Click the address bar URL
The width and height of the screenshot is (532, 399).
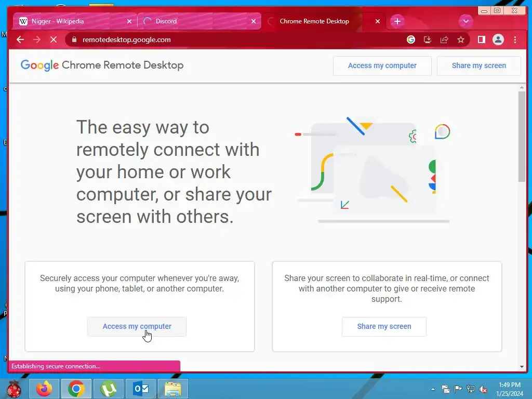coord(127,39)
